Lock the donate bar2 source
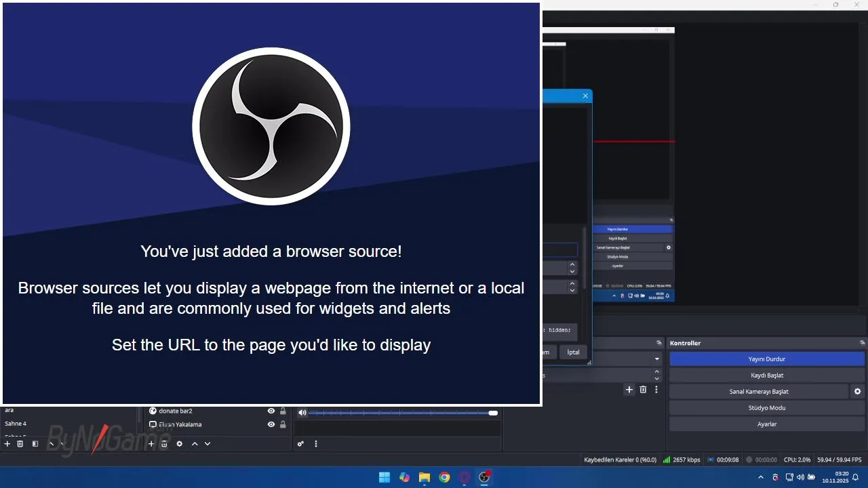The image size is (868, 488). (x=283, y=411)
